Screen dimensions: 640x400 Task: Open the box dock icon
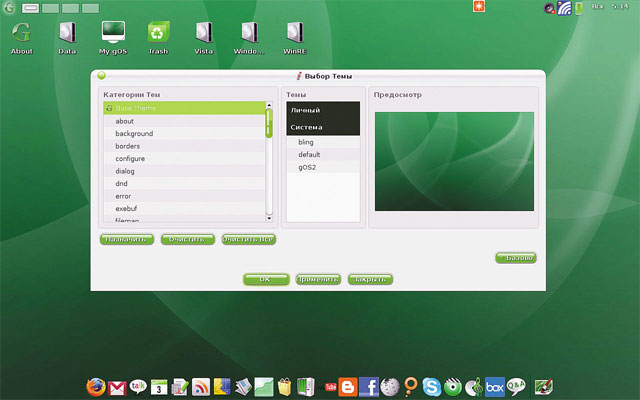pyautogui.click(x=495, y=387)
